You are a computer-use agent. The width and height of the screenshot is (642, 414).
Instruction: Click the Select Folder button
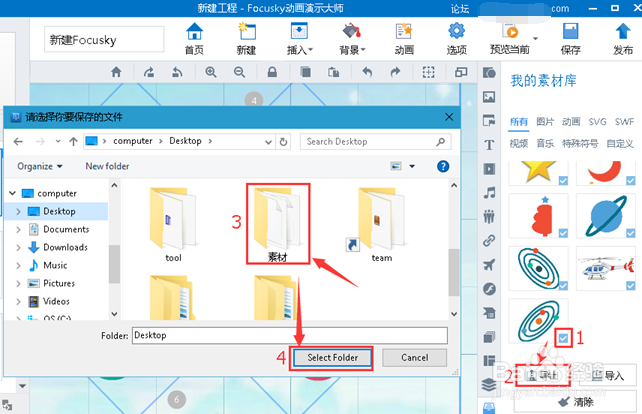click(x=332, y=357)
